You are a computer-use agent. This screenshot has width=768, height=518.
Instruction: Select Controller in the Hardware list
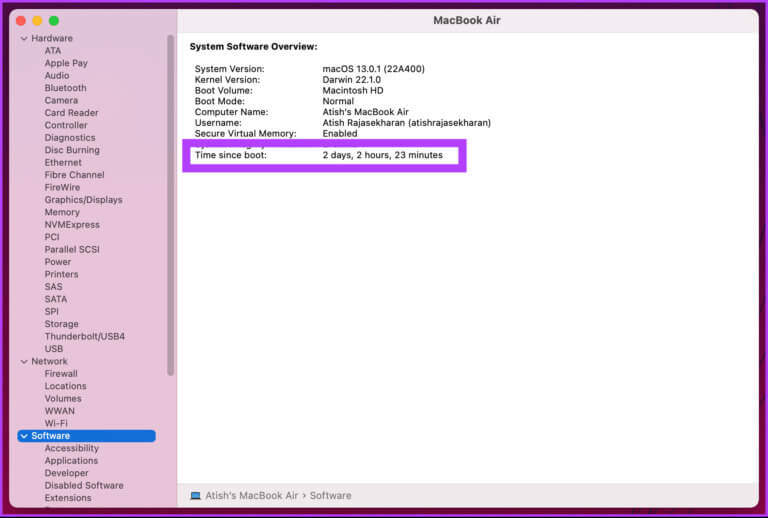click(x=66, y=125)
